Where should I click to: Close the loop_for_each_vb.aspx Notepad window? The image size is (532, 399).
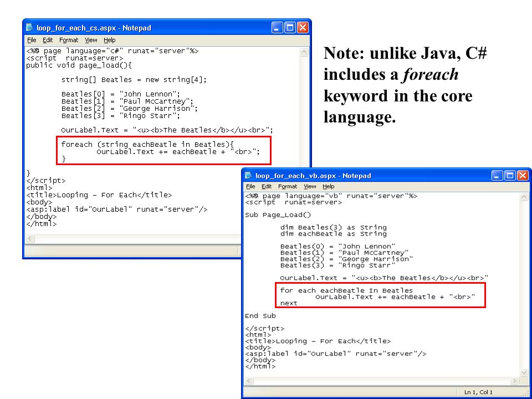click(523, 176)
